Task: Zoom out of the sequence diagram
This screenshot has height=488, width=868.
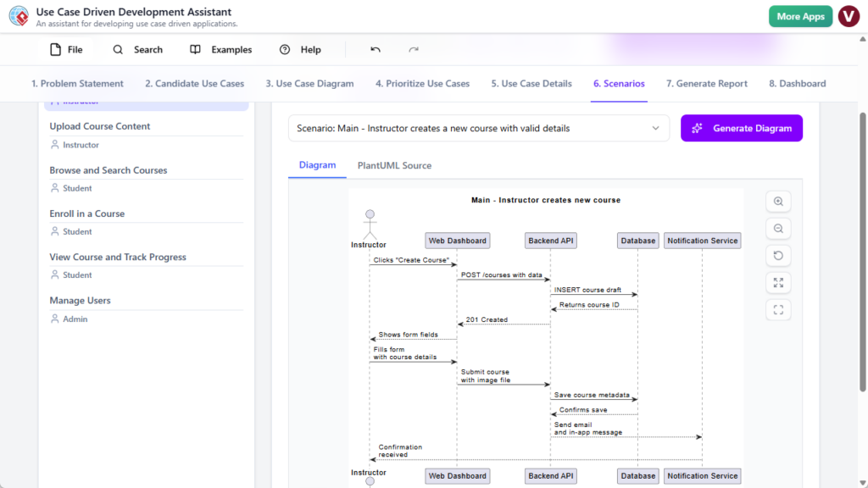Action: [778, 228]
